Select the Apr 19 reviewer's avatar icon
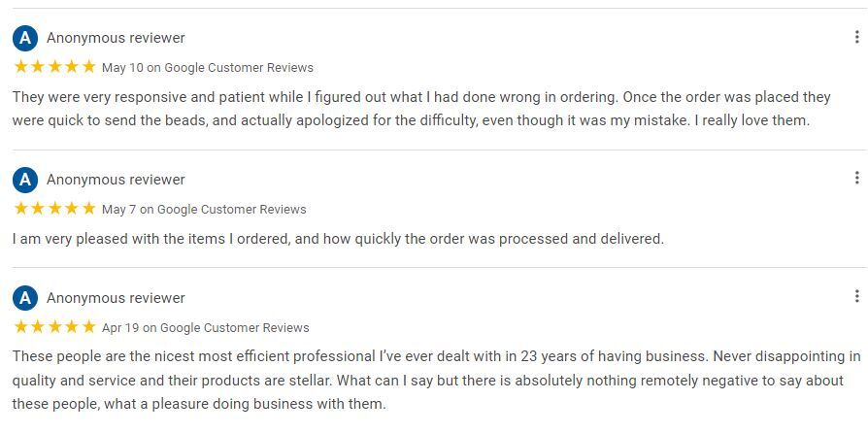This screenshot has height=433, width=868. (x=25, y=298)
